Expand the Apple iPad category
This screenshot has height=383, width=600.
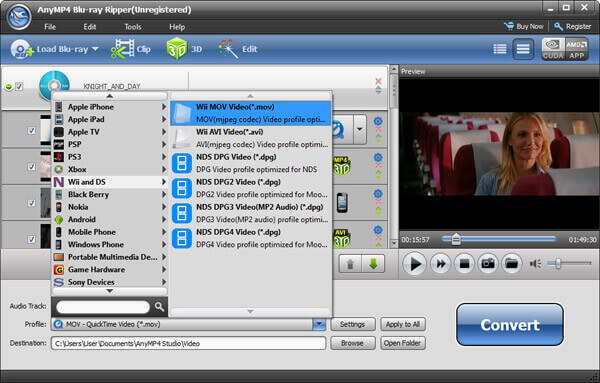(110, 119)
